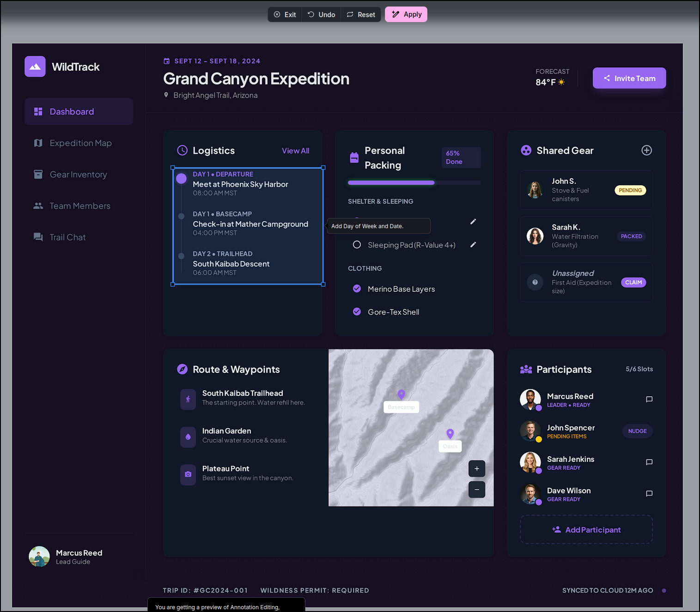This screenshot has height=612, width=700.
Task: Click the Invite Team button
Action: [629, 79]
